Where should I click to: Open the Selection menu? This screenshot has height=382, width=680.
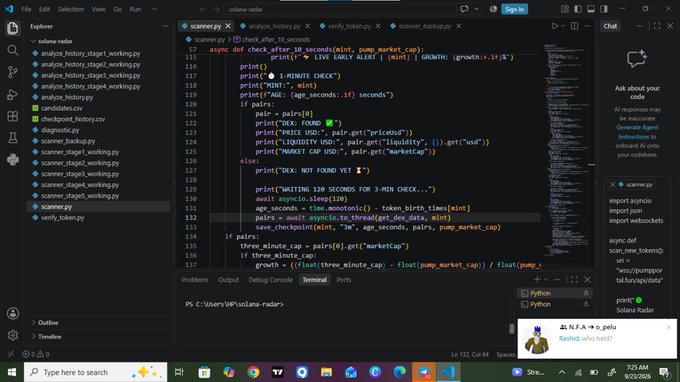(71, 9)
